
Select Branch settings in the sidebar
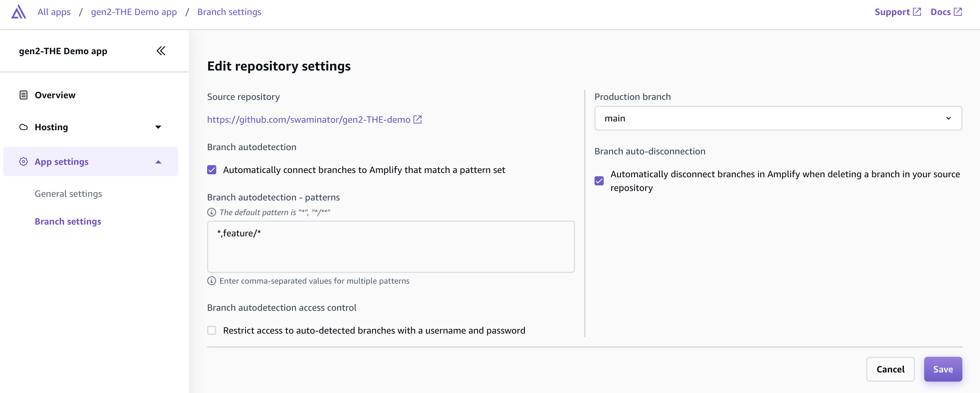point(68,221)
